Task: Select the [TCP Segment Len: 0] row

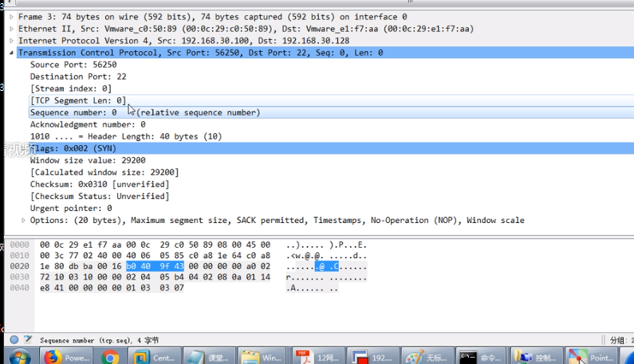Action: coord(331,100)
